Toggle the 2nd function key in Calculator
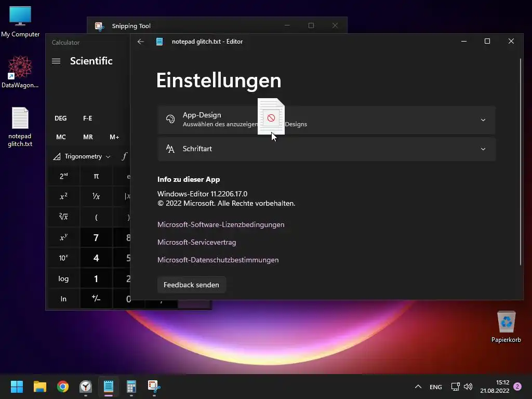The image size is (532, 399). [x=63, y=176]
